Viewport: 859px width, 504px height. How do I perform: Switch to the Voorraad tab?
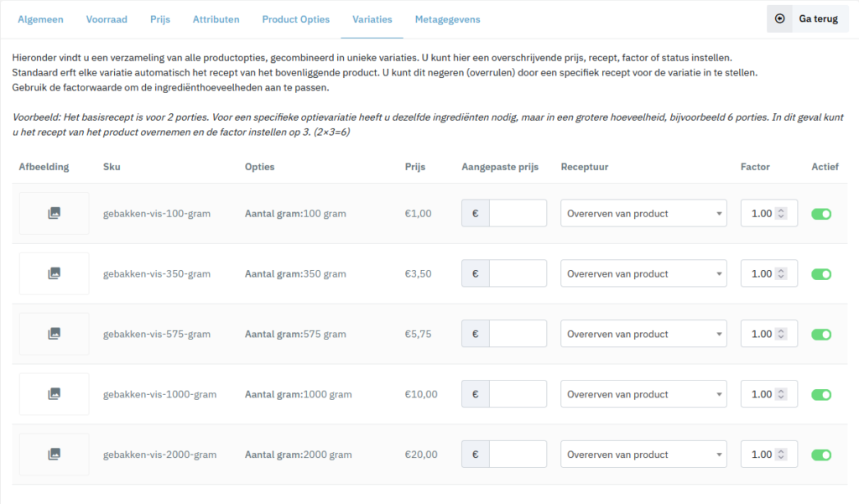[107, 19]
